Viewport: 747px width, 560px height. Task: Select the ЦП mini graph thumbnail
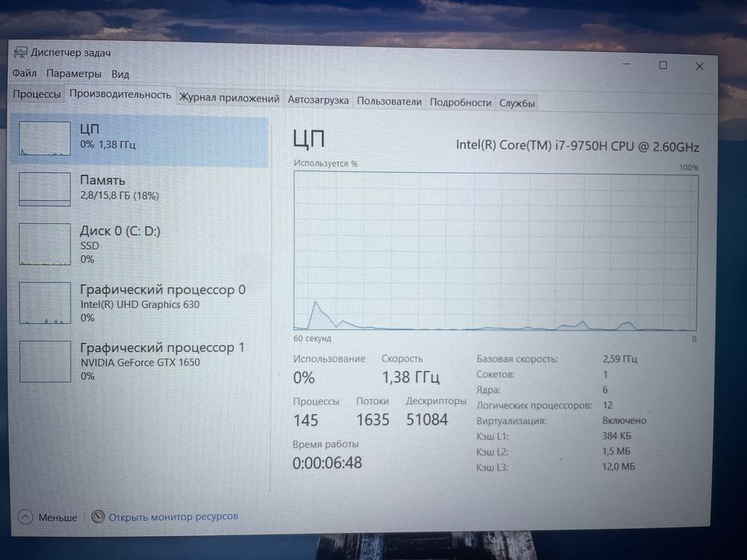coord(45,138)
